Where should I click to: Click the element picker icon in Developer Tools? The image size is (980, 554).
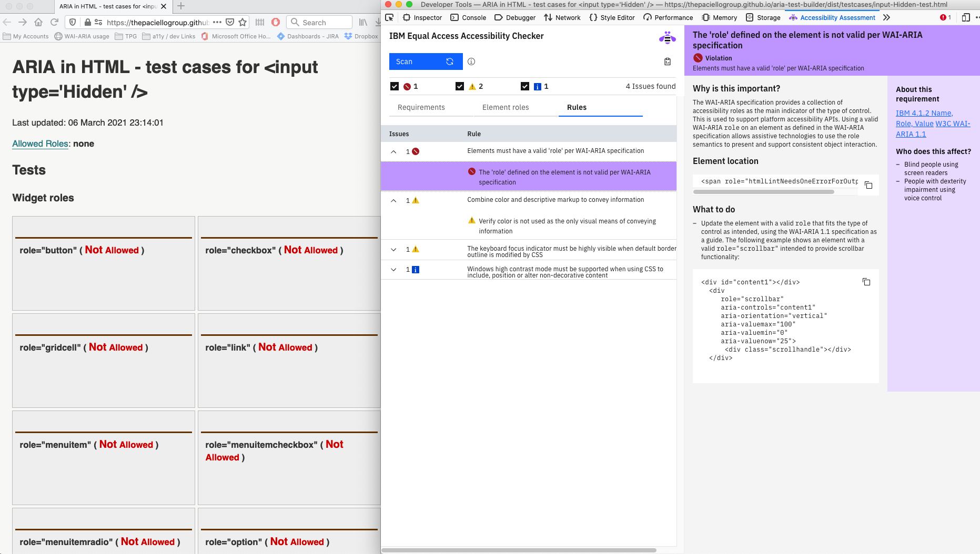pos(389,17)
